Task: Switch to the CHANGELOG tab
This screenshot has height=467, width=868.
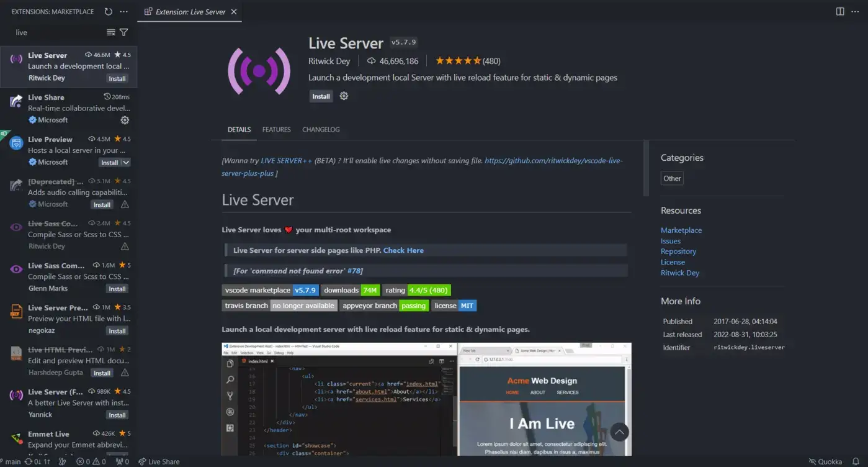Action: (x=321, y=129)
